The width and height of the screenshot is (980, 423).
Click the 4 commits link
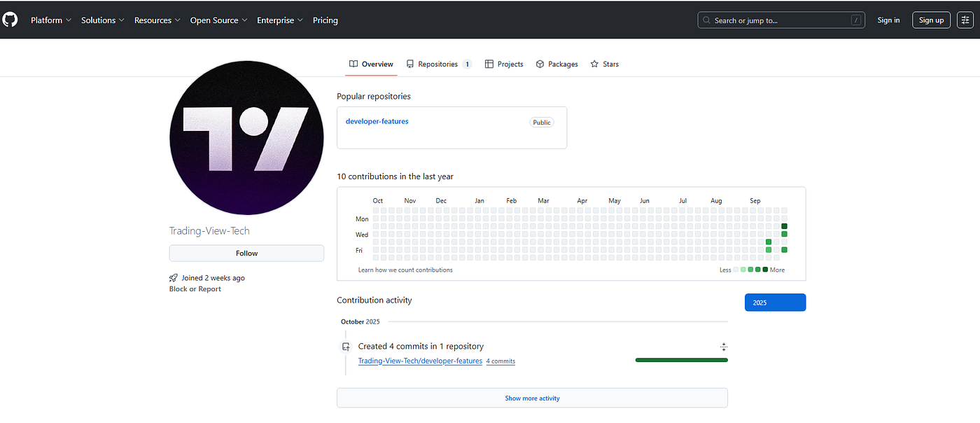500,361
